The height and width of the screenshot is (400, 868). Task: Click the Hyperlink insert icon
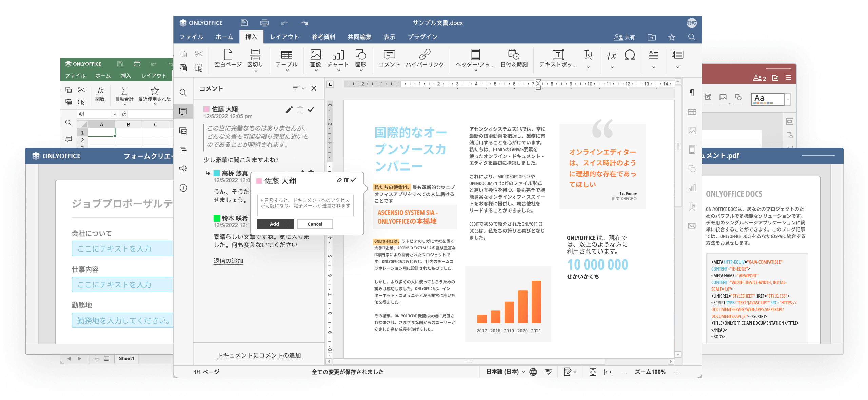[x=425, y=55]
